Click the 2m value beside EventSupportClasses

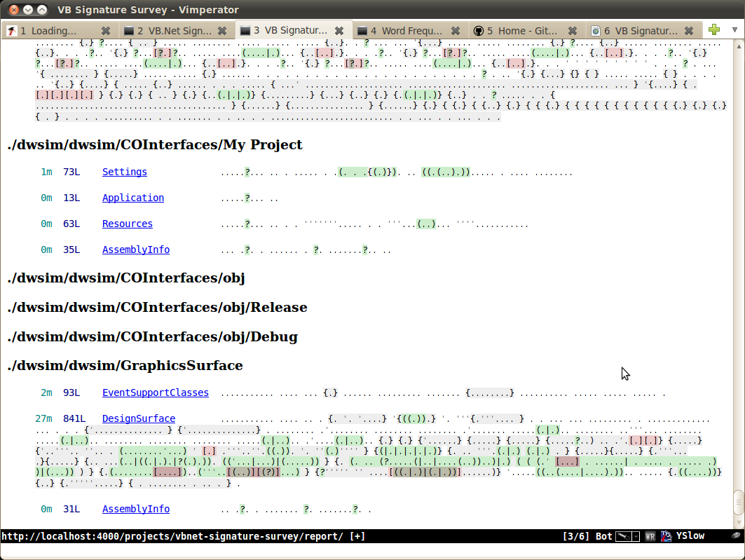click(46, 392)
